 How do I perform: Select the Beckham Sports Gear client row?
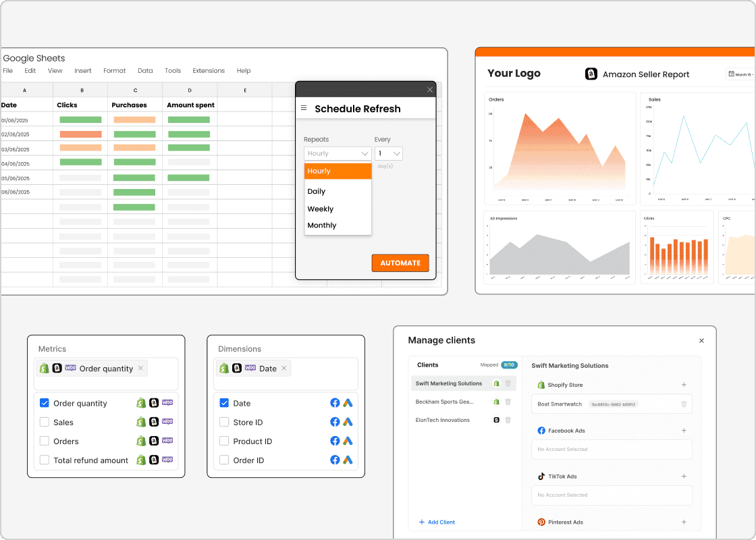[x=445, y=402]
